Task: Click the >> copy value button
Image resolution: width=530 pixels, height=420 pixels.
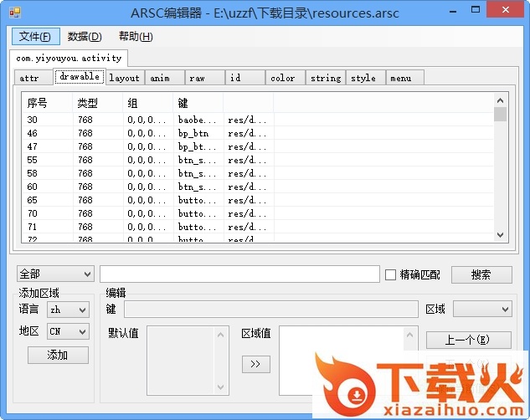Action: [x=256, y=364]
